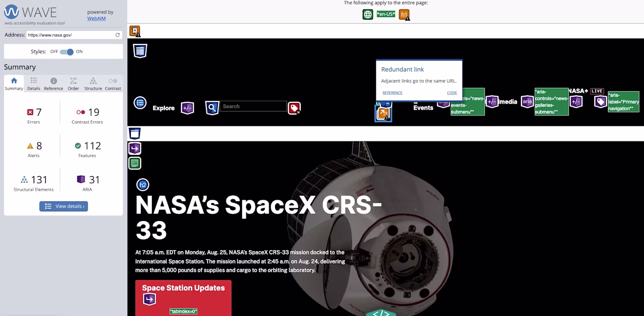
Task: Click the Events menu item in the header
Action: pyautogui.click(x=423, y=108)
